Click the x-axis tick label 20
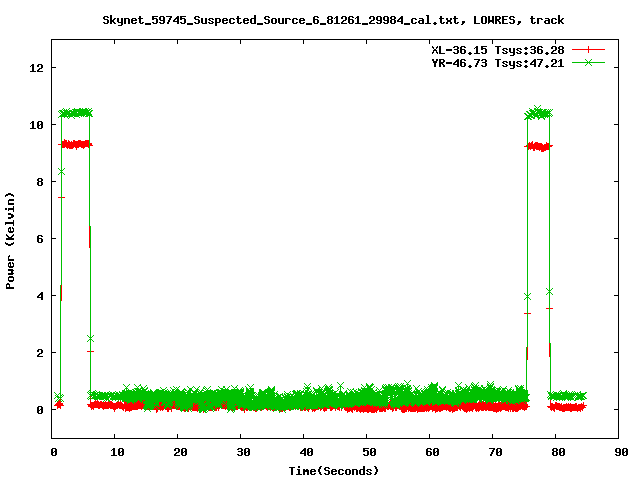Image resolution: width=640 pixels, height=480 pixels. click(x=180, y=452)
